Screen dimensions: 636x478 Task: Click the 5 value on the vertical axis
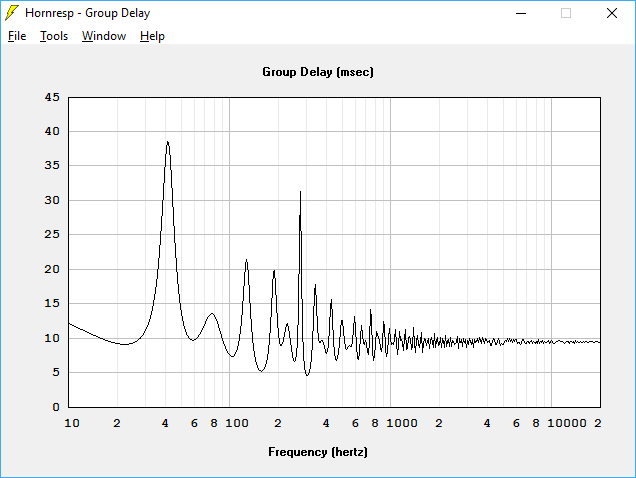56,372
